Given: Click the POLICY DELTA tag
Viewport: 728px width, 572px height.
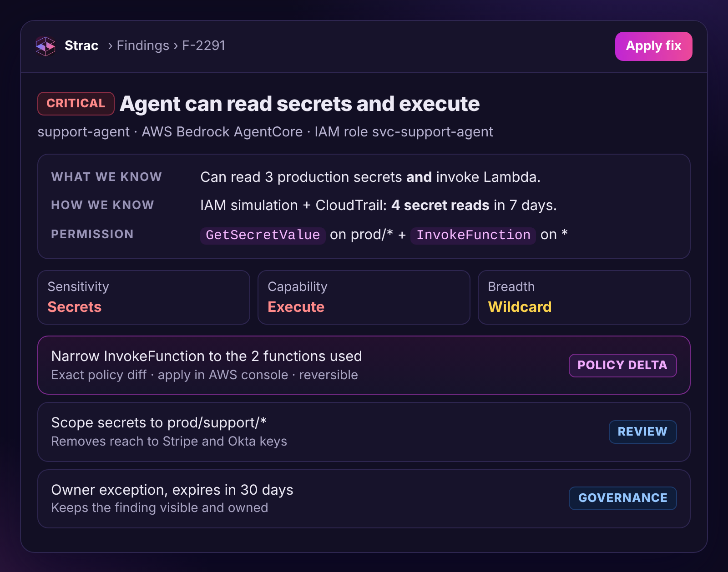Looking at the screenshot, I should point(622,365).
